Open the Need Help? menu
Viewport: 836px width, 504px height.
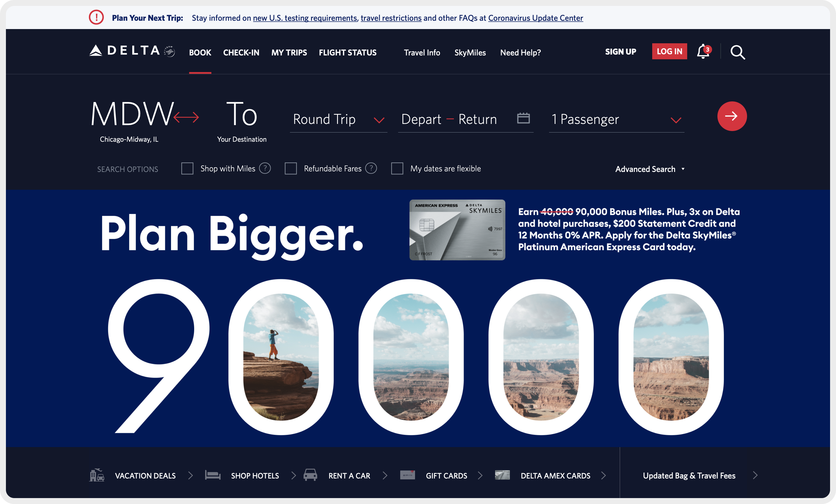[521, 52]
